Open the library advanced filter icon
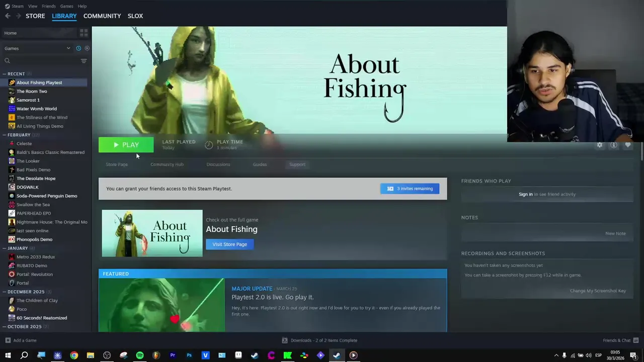 (84, 61)
